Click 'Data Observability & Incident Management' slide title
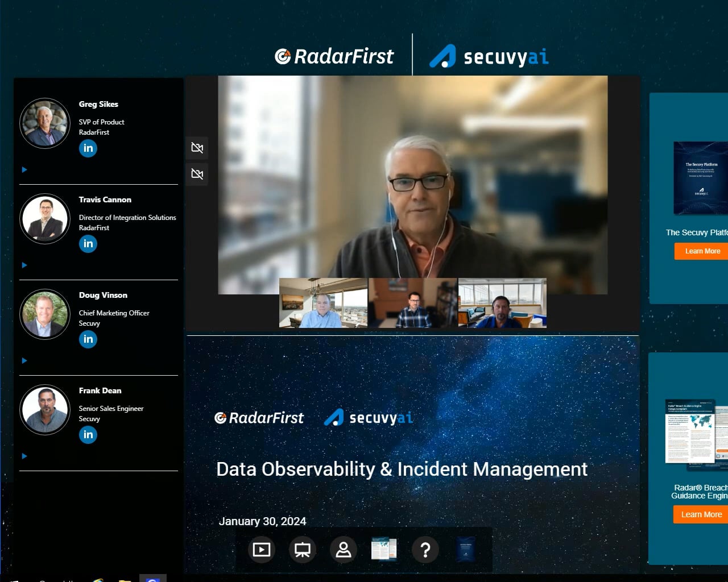The image size is (728, 582). click(402, 469)
